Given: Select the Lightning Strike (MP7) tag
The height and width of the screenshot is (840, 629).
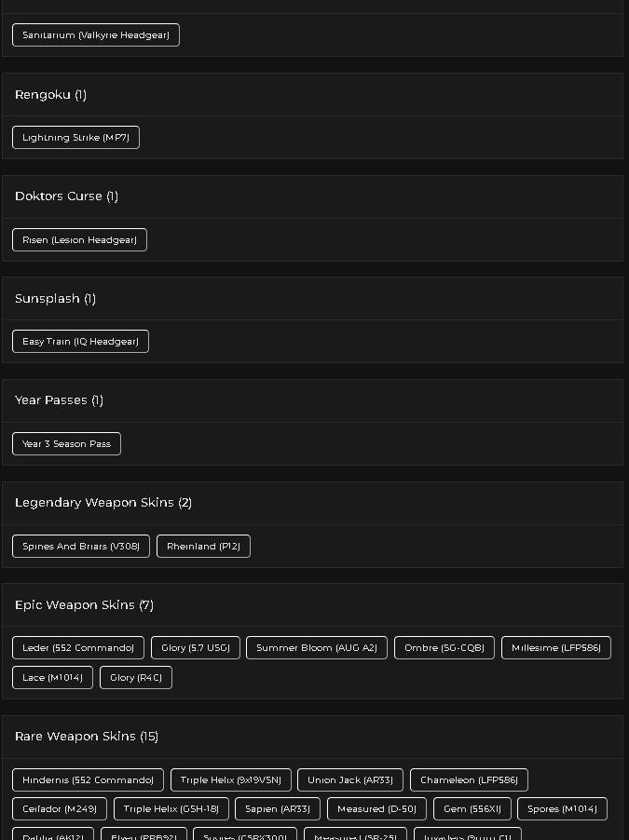Looking at the screenshot, I should tap(75, 137).
